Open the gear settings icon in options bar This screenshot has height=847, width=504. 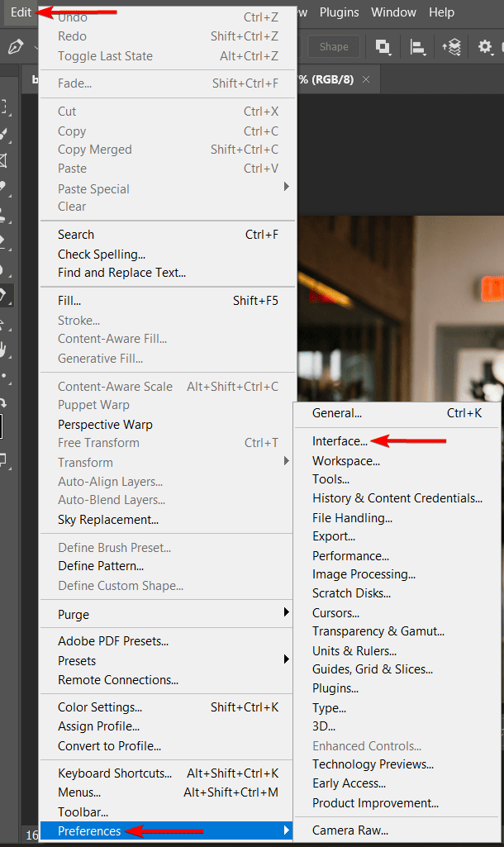tap(486, 46)
